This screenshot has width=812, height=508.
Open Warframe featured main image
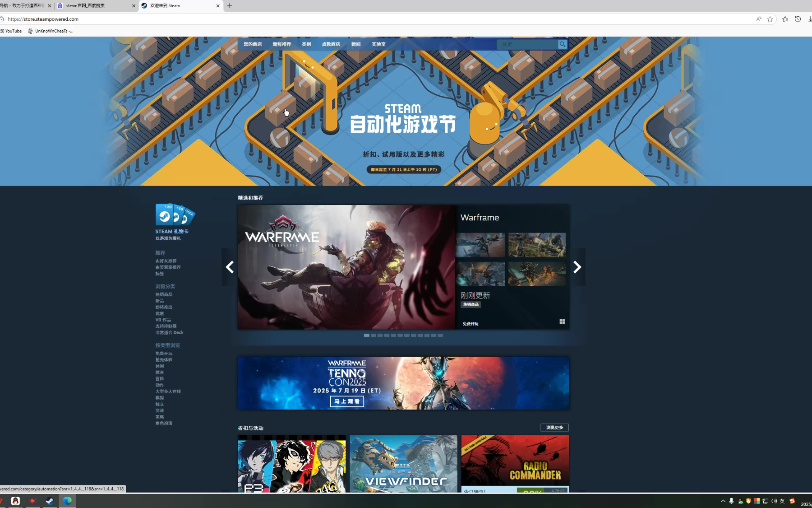coord(346,267)
